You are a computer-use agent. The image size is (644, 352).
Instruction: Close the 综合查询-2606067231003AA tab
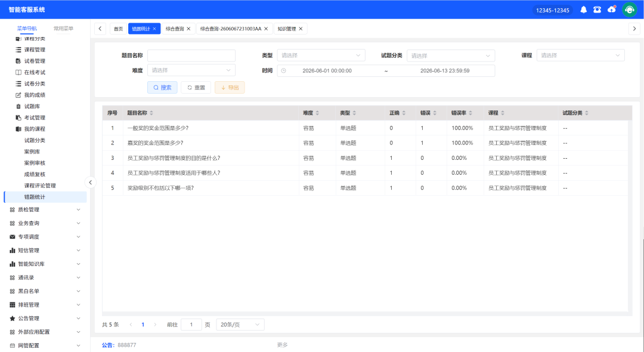pos(266,29)
